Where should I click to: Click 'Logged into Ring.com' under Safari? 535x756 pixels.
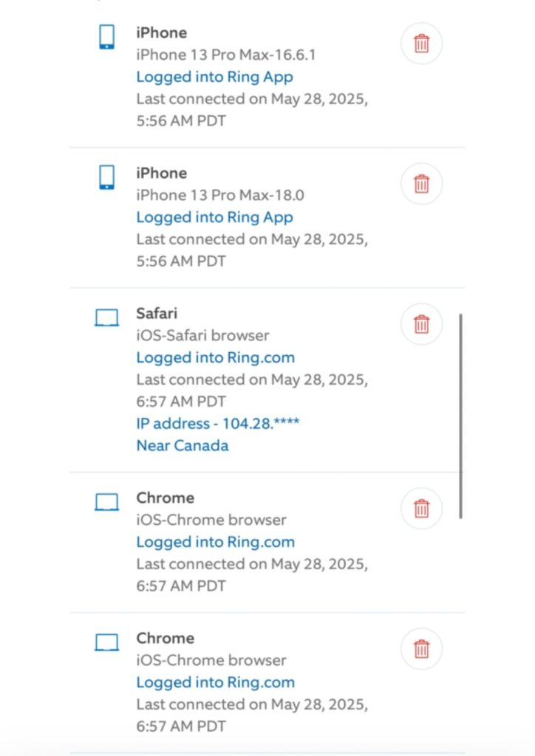click(215, 357)
